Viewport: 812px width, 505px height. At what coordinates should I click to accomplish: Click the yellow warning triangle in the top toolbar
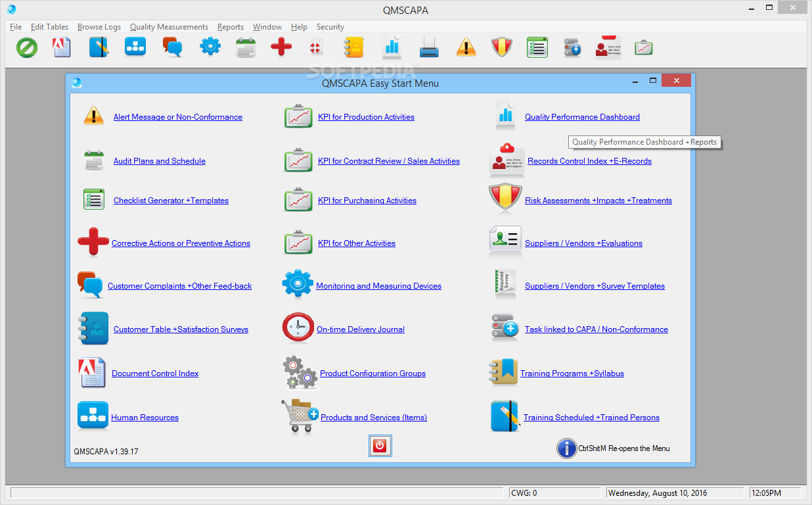point(466,47)
